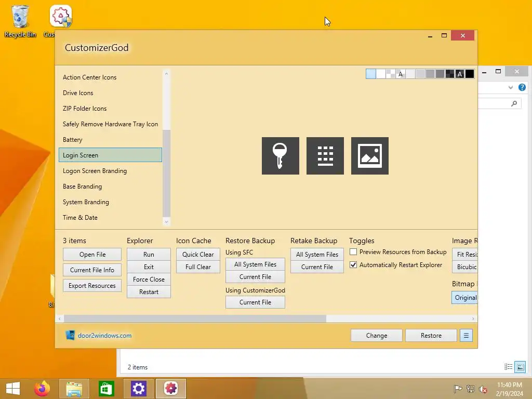The height and width of the screenshot is (399, 532).
Task: Select the picture placeholder resource tile
Action: [370, 156]
